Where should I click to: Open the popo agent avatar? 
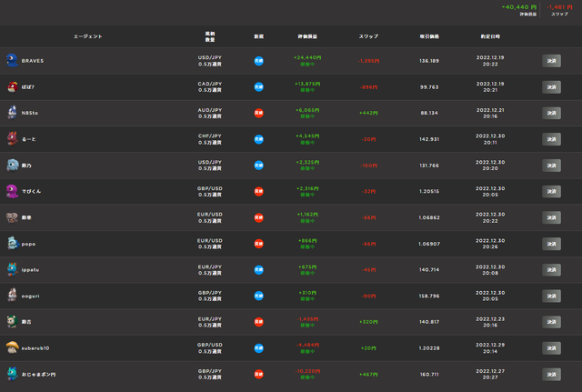pyautogui.click(x=12, y=244)
